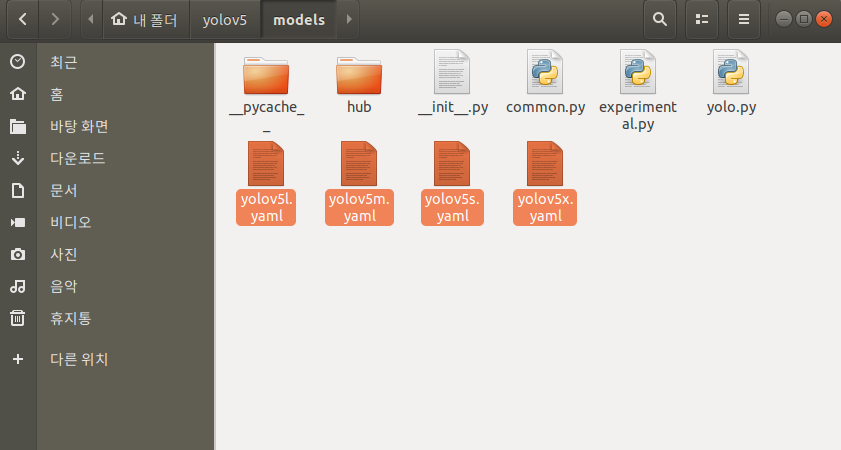Click the trash can sidebar icon

click(18, 318)
